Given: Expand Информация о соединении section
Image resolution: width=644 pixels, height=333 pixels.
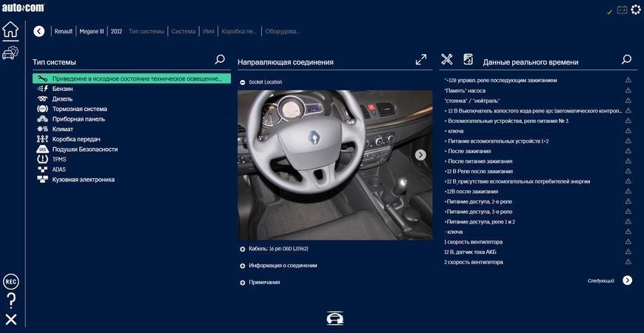Looking at the screenshot, I should 242,266.
